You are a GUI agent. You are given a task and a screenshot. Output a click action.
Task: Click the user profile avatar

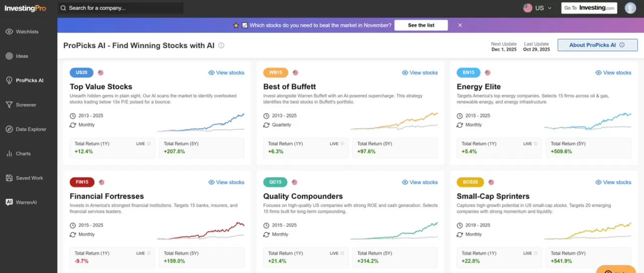pos(630,8)
